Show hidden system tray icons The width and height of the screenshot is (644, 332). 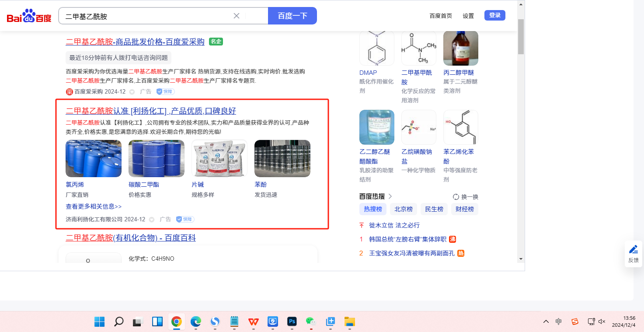(546, 322)
